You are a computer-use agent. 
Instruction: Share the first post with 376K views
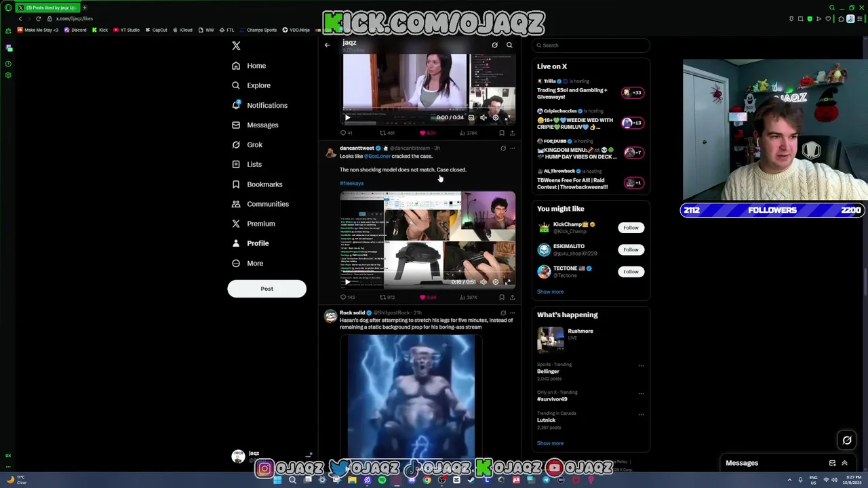point(512,133)
